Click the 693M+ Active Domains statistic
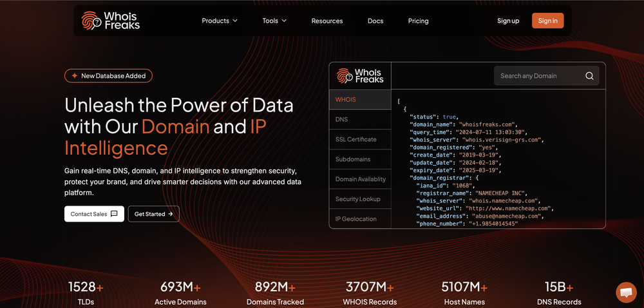Viewport: 644px width, 308px height. point(180,293)
